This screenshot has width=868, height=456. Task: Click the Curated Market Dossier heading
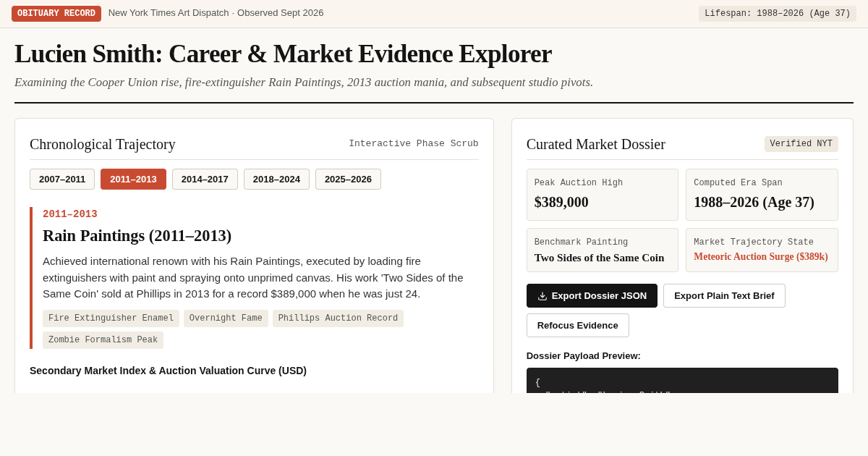(596, 144)
